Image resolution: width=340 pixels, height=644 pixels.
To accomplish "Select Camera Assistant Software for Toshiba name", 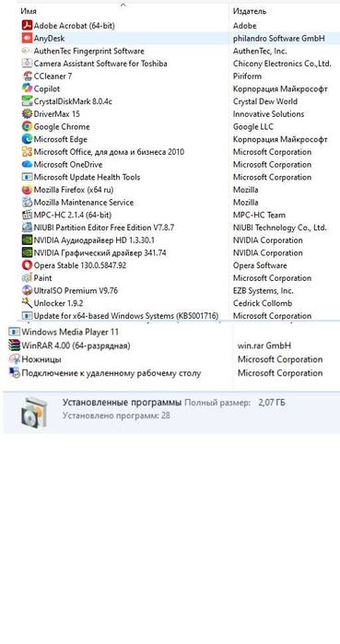I will 100,64.
